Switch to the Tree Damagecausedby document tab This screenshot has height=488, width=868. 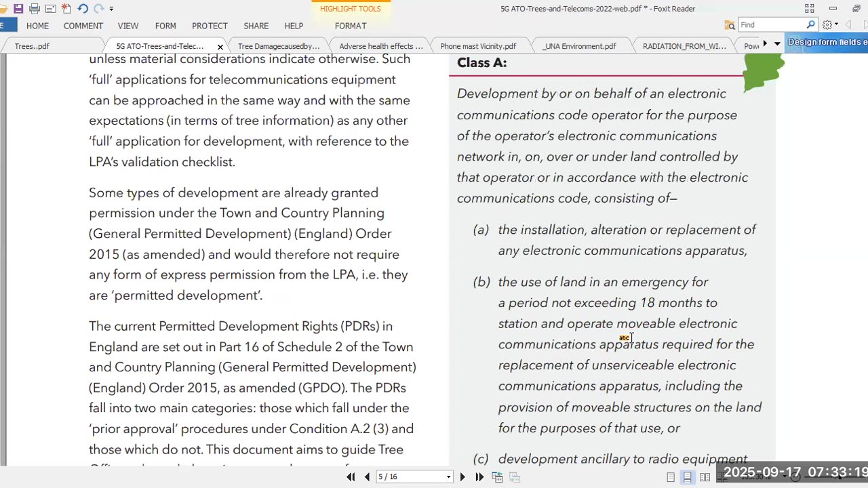coord(279,46)
